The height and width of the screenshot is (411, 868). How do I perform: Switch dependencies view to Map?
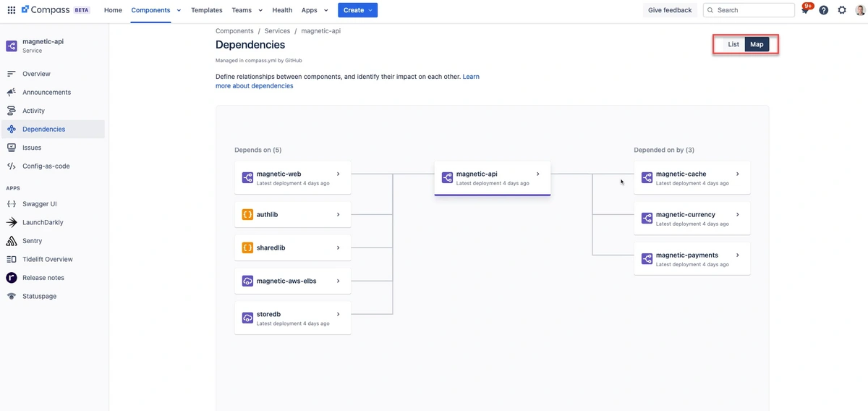click(x=757, y=45)
